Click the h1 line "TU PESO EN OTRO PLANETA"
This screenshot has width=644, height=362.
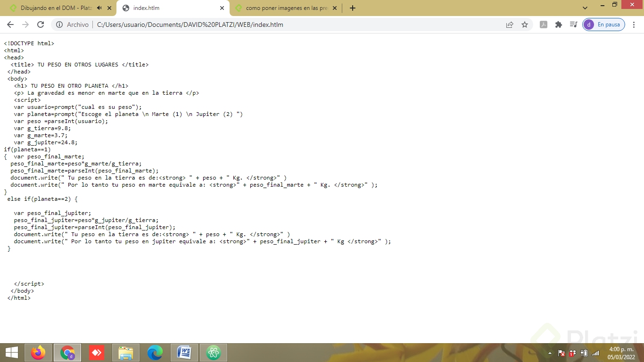point(71,86)
